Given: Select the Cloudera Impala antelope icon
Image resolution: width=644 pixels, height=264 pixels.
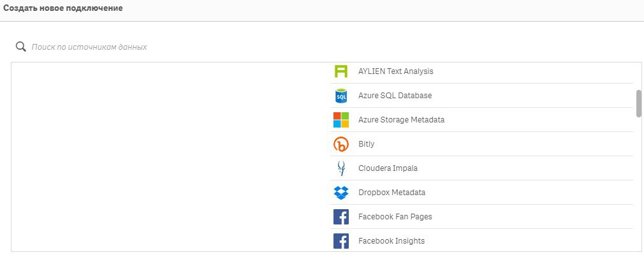Looking at the screenshot, I should click(x=341, y=168).
